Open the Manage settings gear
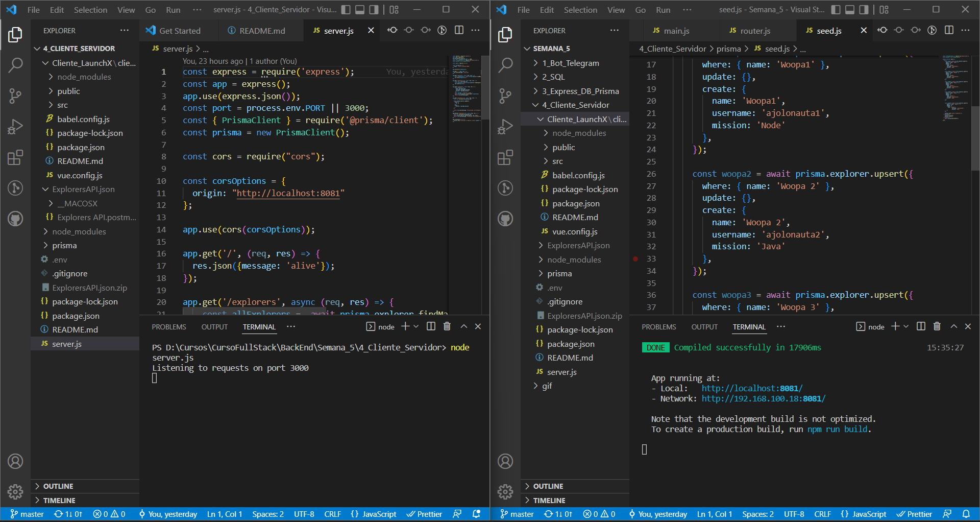This screenshot has height=522, width=980. [15, 491]
